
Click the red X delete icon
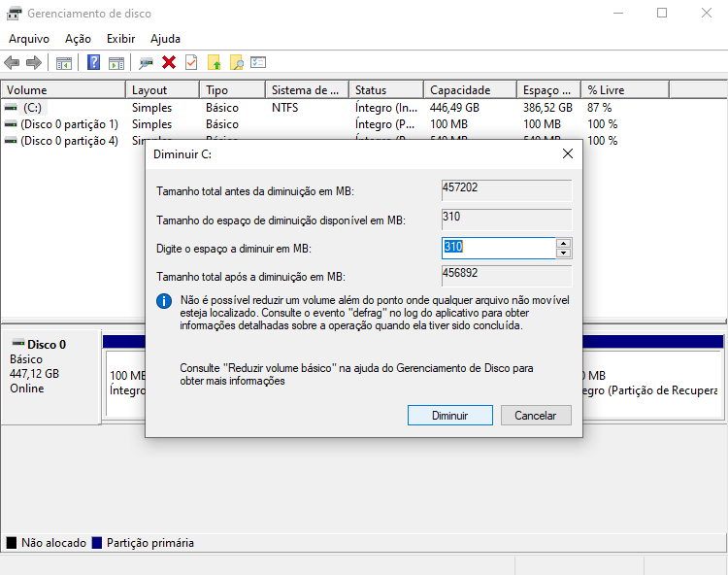(169, 62)
